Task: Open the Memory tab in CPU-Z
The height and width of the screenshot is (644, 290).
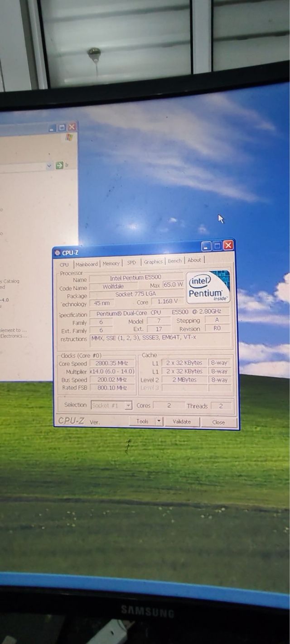Action: pyautogui.click(x=111, y=263)
